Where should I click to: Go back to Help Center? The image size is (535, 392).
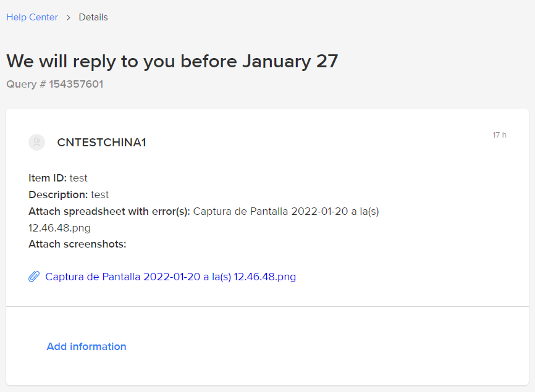click(x=32, y=17)
